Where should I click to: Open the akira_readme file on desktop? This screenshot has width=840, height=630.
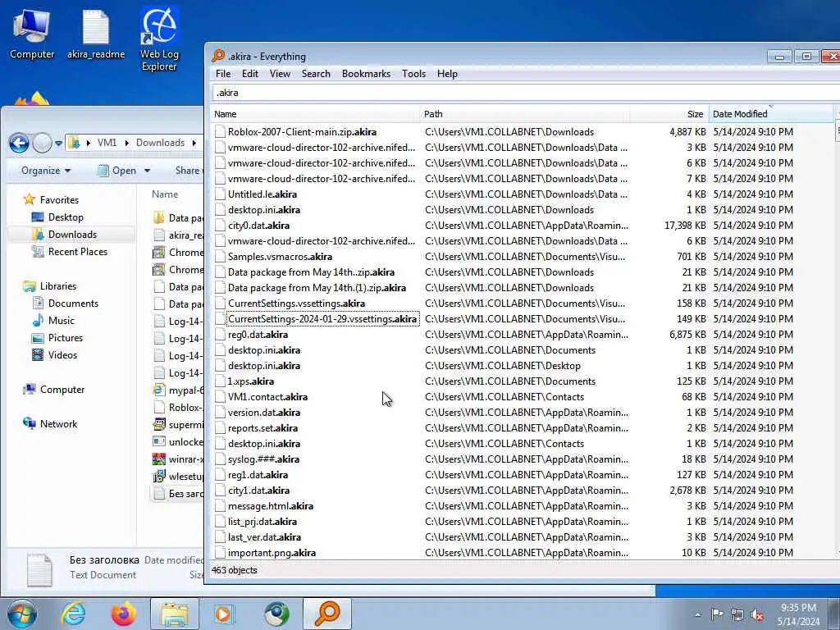[96, 33]
